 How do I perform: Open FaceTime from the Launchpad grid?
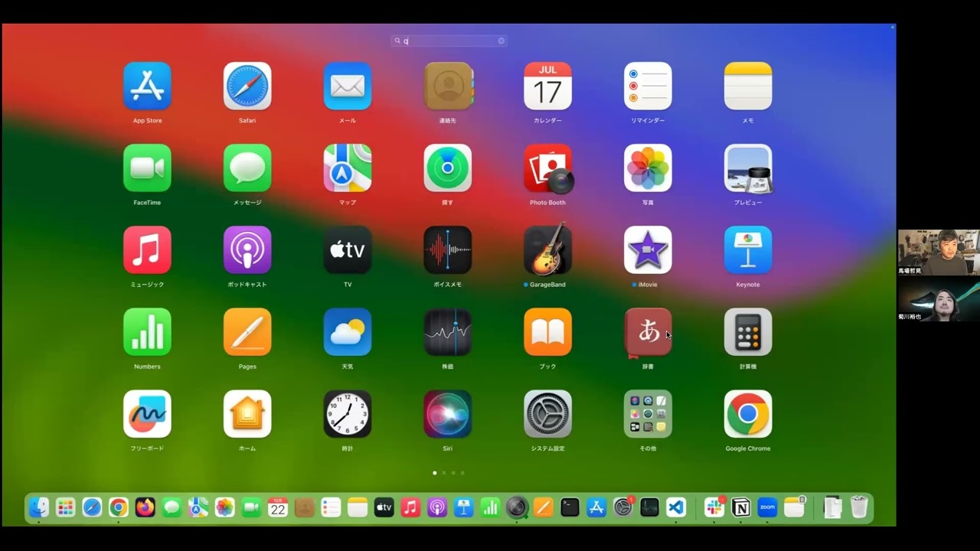(x=147, y=168)
